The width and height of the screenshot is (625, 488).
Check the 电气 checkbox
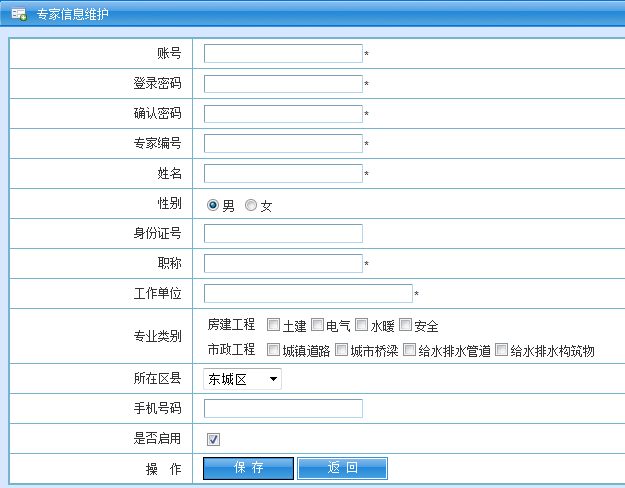[317, 325]
